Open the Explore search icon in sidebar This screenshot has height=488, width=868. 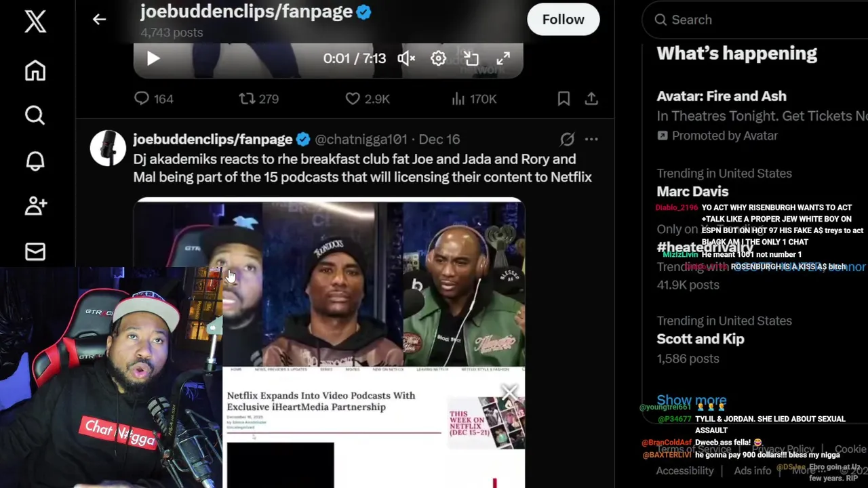pos(35,115)
